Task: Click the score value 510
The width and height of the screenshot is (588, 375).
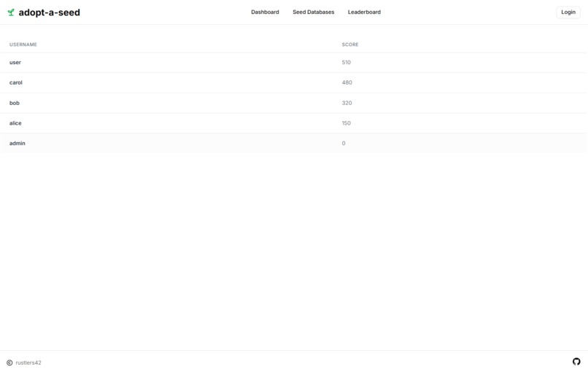Action: [346, 62]
